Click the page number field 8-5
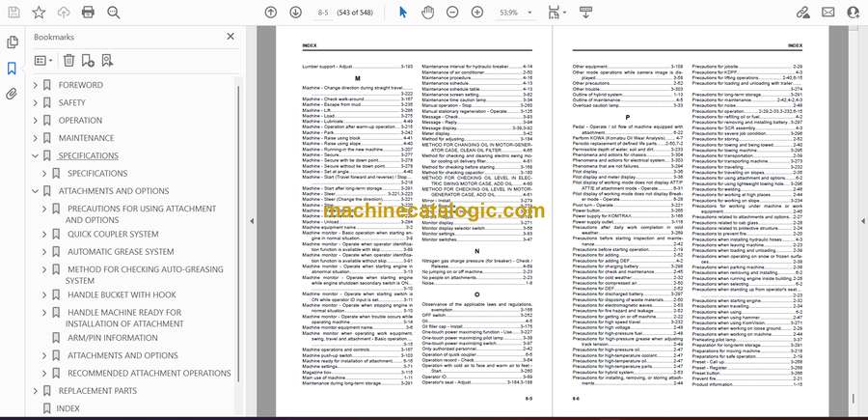Image resolution: width=868 pixels, height=420 pixels. point(324,13)
